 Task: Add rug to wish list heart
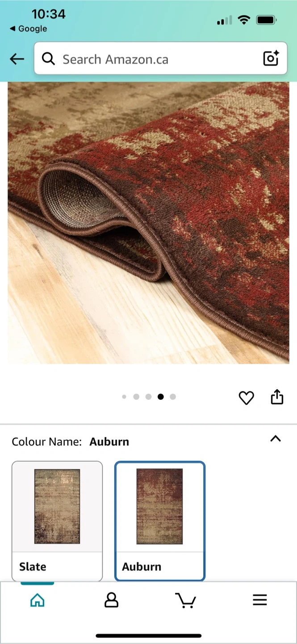tap(246, 397)
